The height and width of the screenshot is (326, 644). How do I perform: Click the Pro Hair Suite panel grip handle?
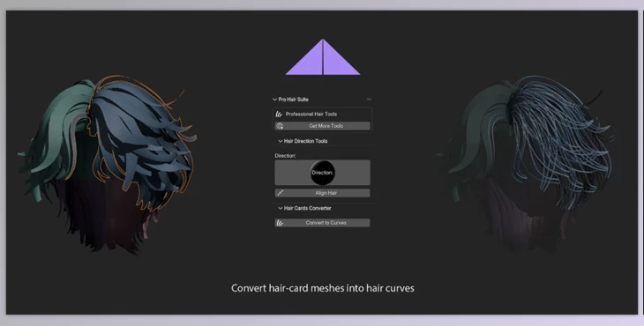click(369, 100)
